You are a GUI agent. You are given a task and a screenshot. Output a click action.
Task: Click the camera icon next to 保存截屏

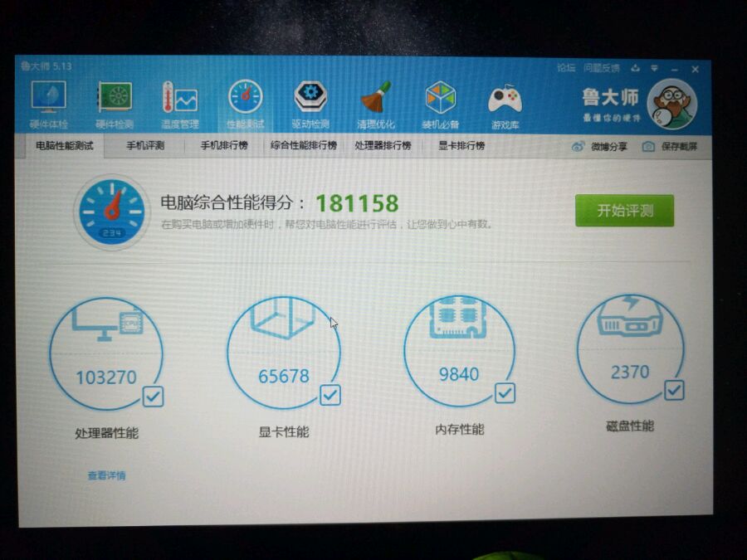coord(648,146)
